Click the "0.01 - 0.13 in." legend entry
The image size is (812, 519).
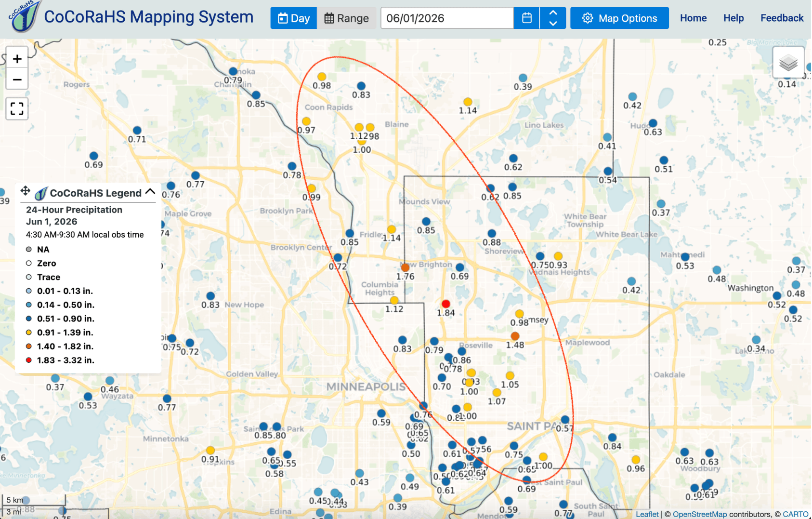(x=65, y=291)
